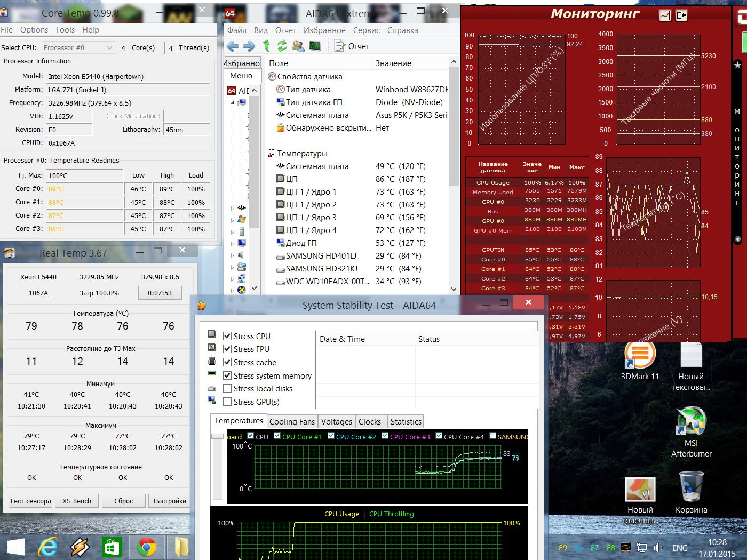Toggle Stress CPU checkbox
The height and width of the screenshot is (560, 747).
click(227, 336)
